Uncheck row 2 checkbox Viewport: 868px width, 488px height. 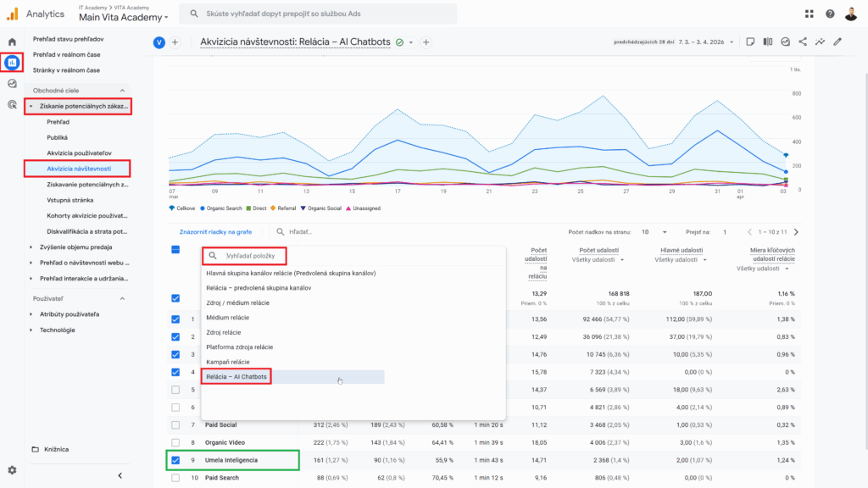(x=175, y=337)
